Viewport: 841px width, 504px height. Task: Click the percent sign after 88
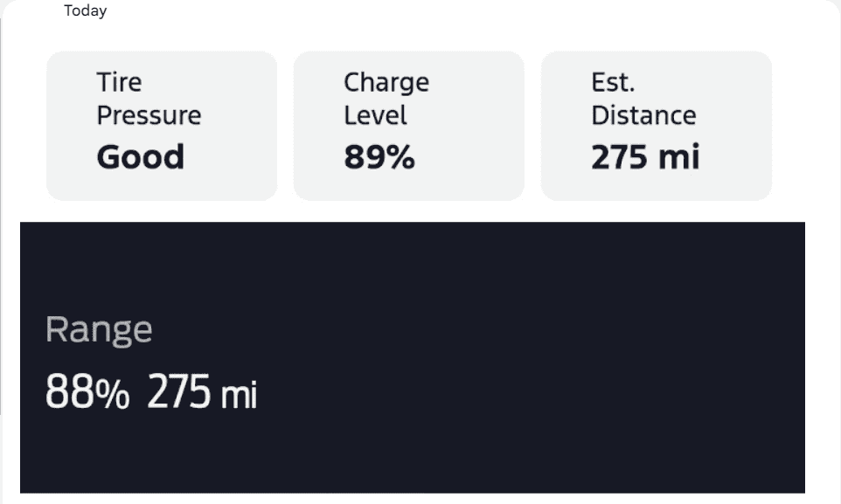112,396
